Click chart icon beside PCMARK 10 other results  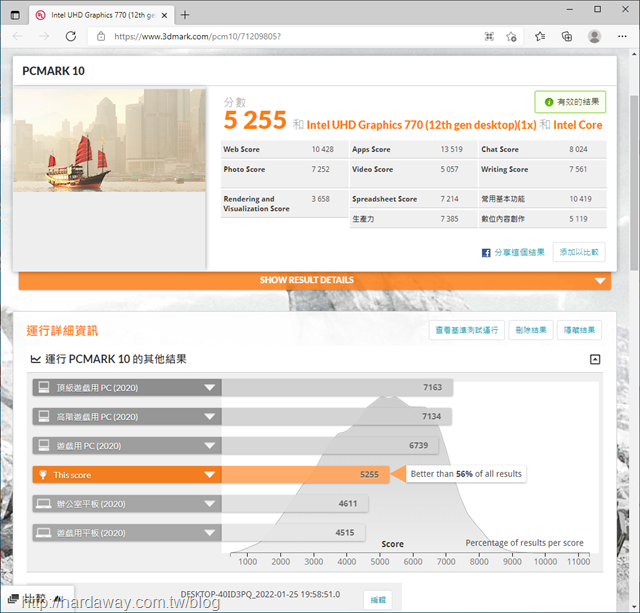36,359
